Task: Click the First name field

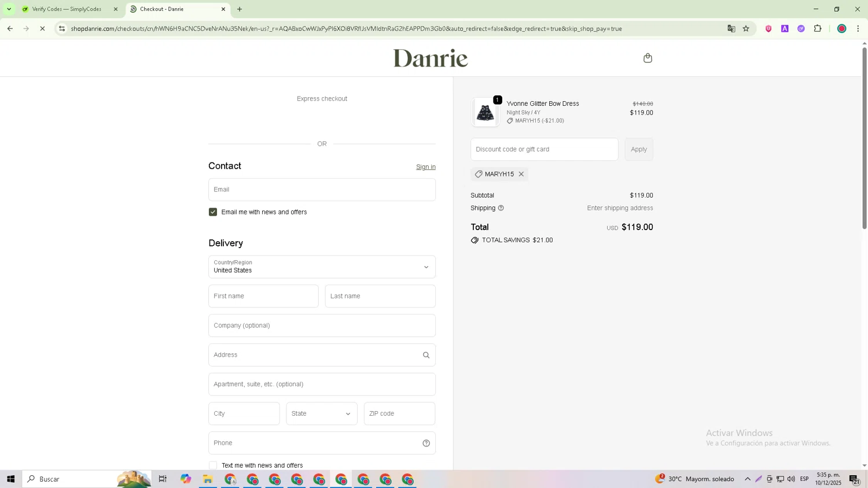Action: [x=263, y=296]
